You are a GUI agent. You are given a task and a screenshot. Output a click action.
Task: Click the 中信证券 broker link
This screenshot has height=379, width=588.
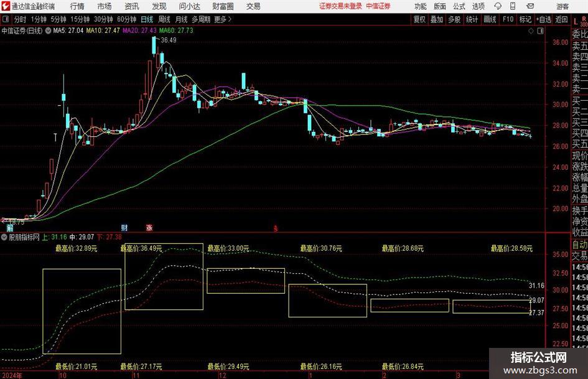point(378,6)
